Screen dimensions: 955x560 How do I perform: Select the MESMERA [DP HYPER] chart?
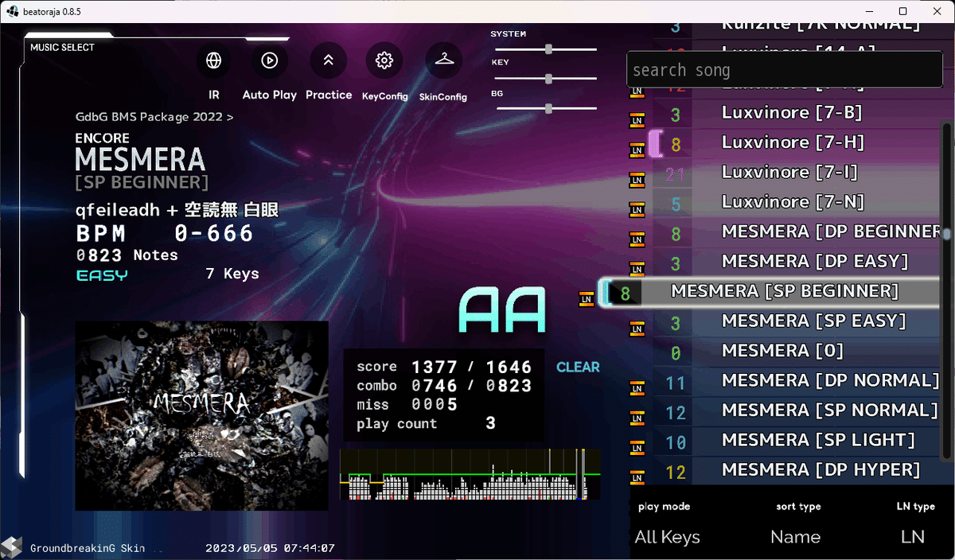(796, 471)
